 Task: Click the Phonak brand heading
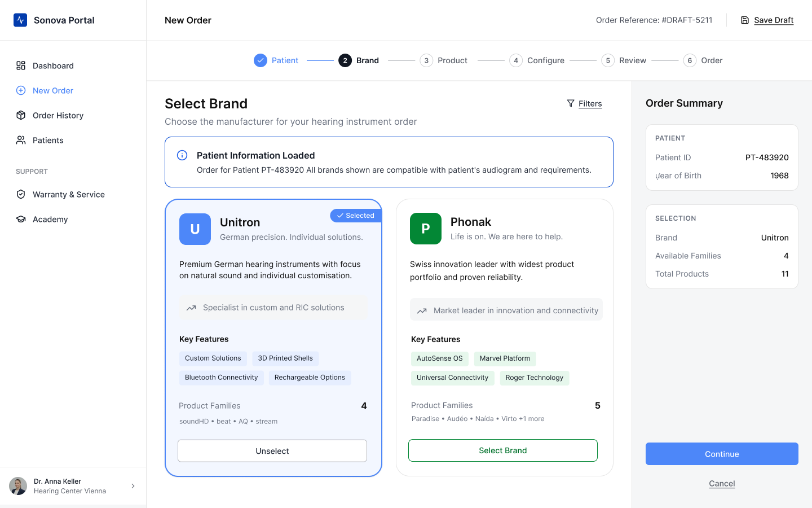pos(471,222)
